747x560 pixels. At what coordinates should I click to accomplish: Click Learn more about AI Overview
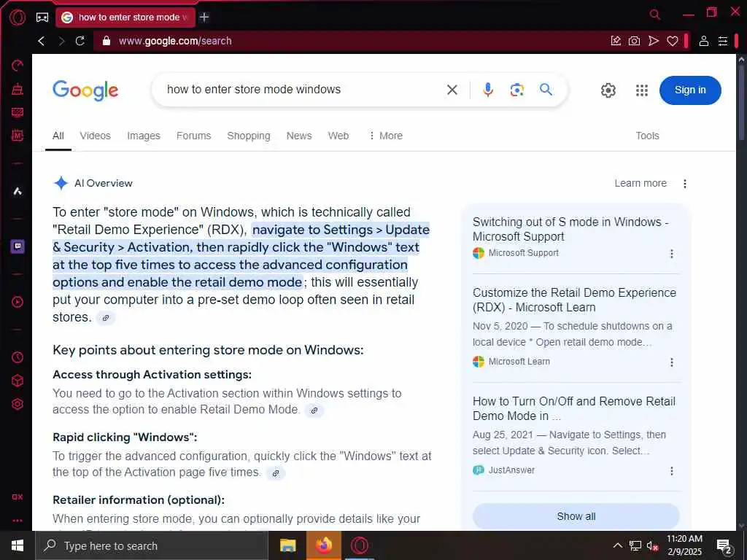coord(640,183)
